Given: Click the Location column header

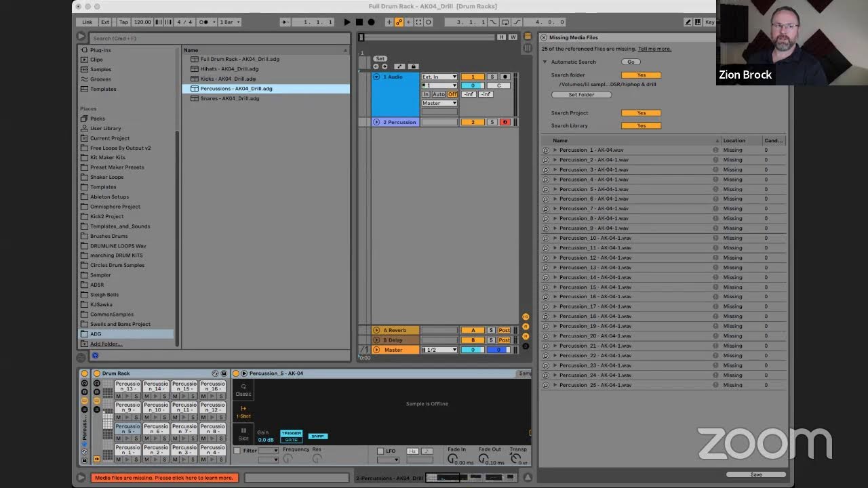Looking at the screenshot, I should click(x=742, y=140).
